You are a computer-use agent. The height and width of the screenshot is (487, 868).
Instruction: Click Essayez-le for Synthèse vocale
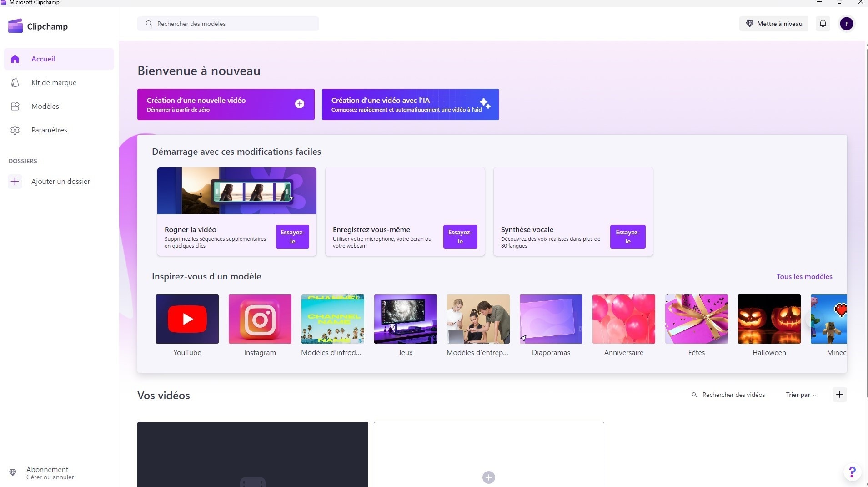[x=627, y=237]
